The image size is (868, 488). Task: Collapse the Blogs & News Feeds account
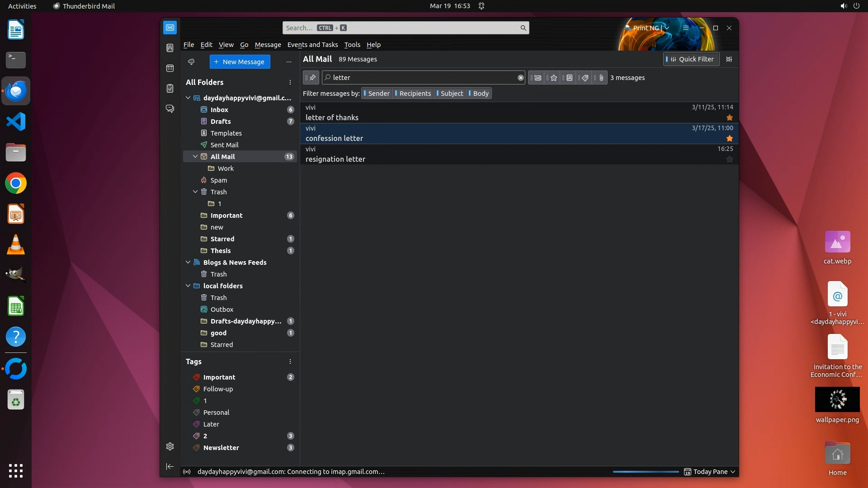point(188,263)
